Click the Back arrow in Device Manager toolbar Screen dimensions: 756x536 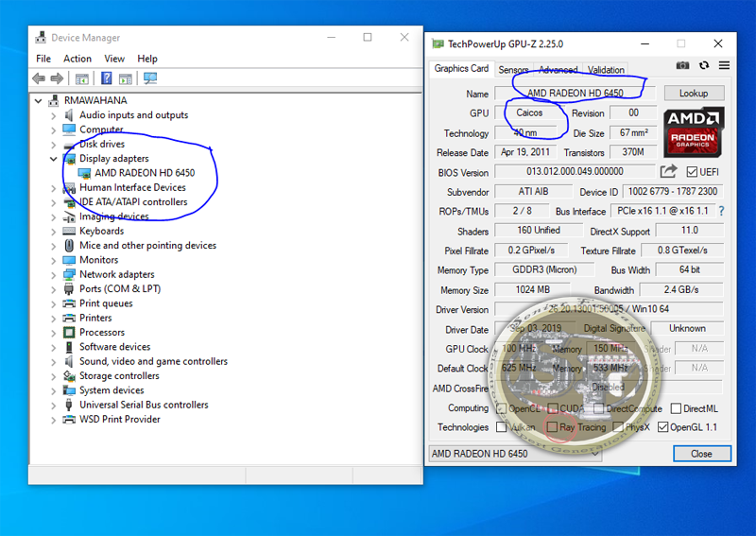pyautogui.click(x=39, y=78)
